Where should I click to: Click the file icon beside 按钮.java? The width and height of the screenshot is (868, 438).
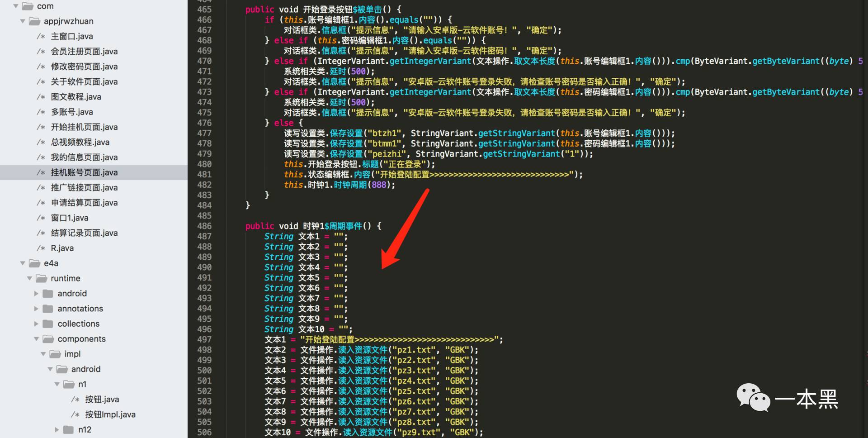(x=75, y=399)
